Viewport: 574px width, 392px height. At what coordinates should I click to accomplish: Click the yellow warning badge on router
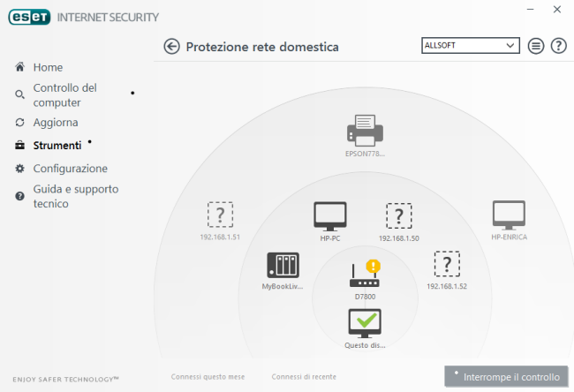tap(373, 266)
